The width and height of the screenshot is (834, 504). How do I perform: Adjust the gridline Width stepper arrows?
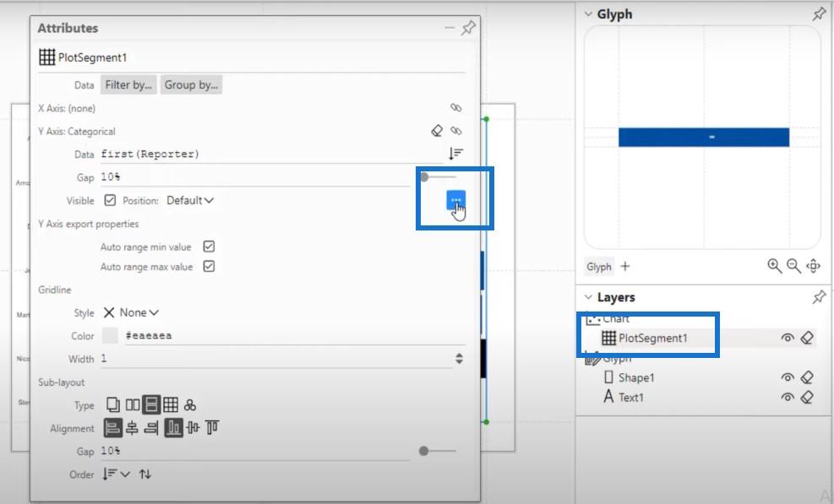click(x=459, y=358)
